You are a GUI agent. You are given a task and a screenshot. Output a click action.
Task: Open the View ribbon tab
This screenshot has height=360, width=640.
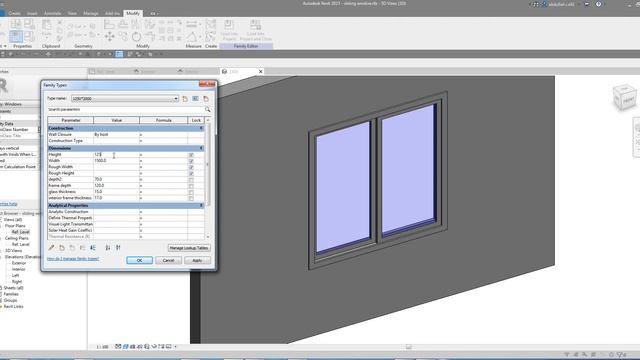[x=72, y=13]
